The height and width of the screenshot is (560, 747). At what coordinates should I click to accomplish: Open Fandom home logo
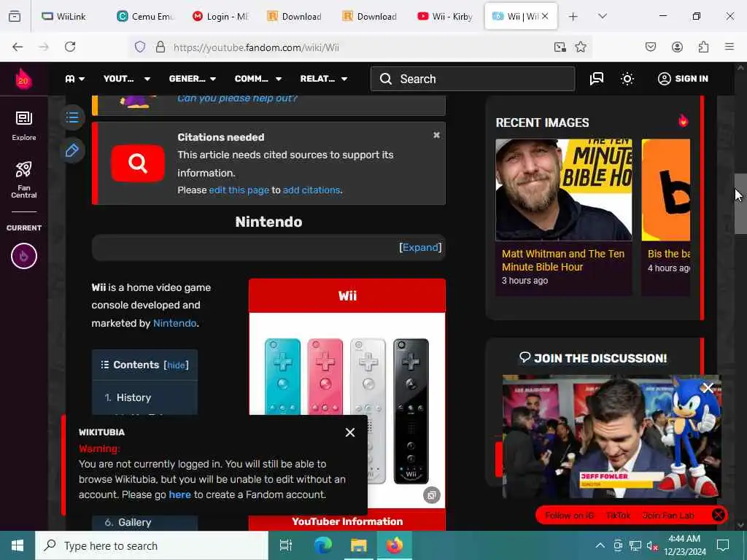coord(23,79)
